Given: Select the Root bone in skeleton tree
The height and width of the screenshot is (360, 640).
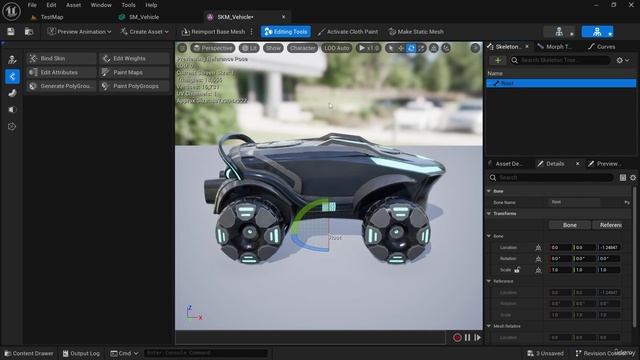Looking at the screenshot, I should [561, 83].
